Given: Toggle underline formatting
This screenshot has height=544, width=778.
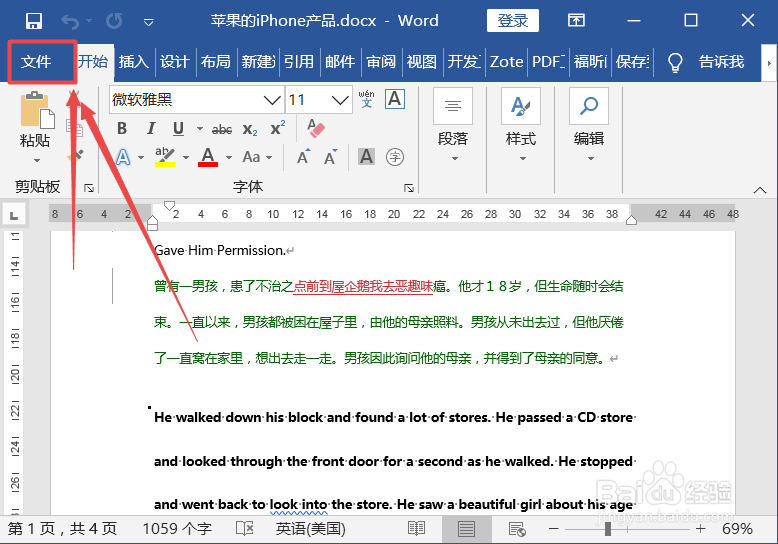Looking at the screenshot, I should pyautogui.click(x=179, y=129).
